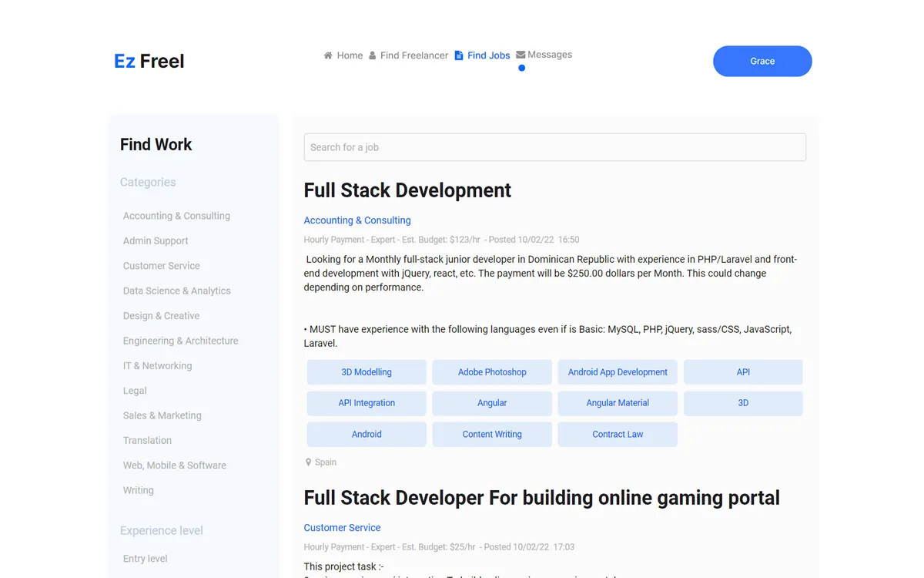Open the Messages nav item
Image resolution: width=924 pixels, height=578 pixels.
(544, 55)
